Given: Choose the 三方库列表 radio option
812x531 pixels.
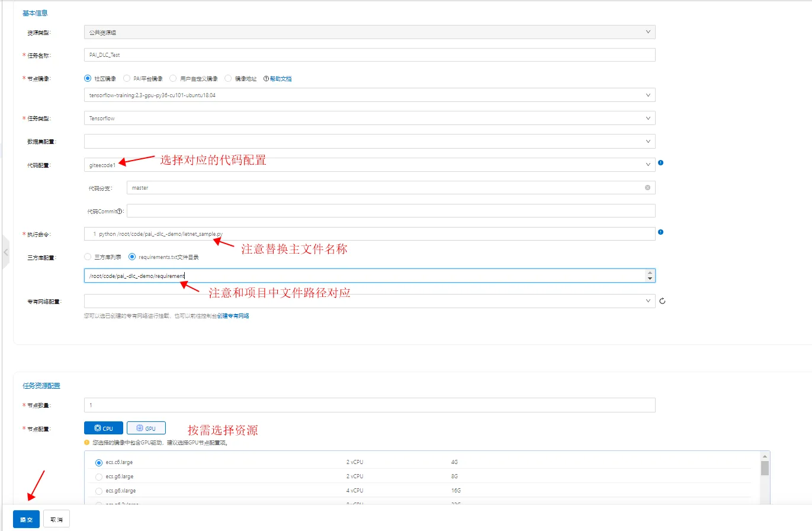Looking at the screenshot, I should pos(88,257).
